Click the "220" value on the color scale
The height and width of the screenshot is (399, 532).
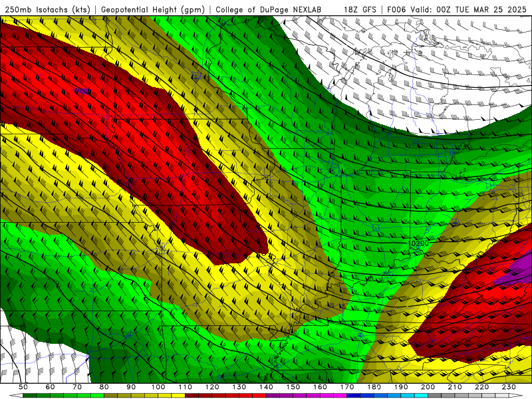coord(481,387)
